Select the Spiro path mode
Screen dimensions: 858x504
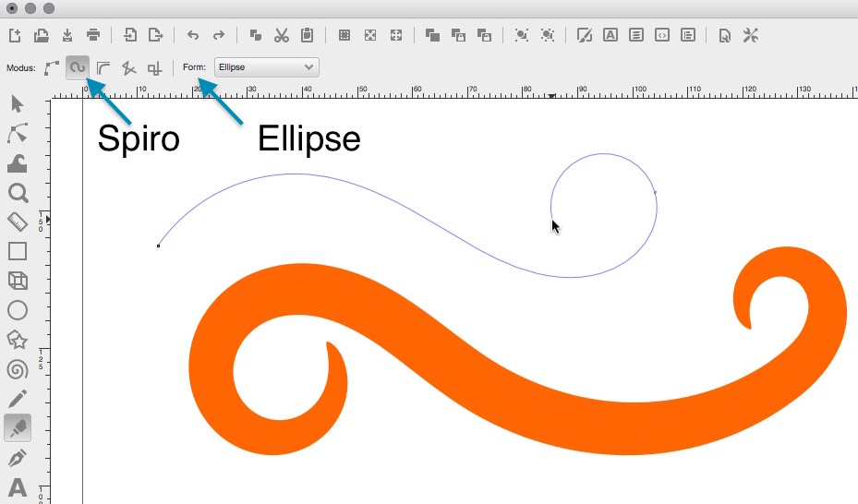coord(79,67)
